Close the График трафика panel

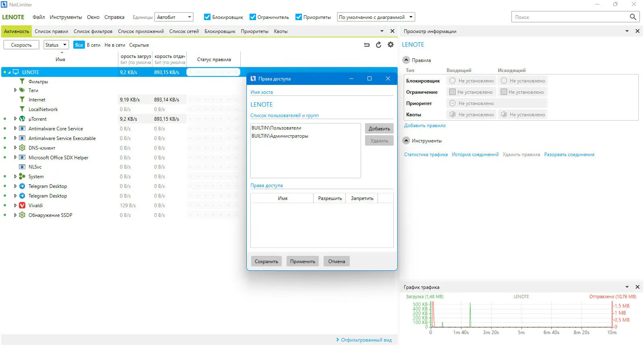(637, 287)
